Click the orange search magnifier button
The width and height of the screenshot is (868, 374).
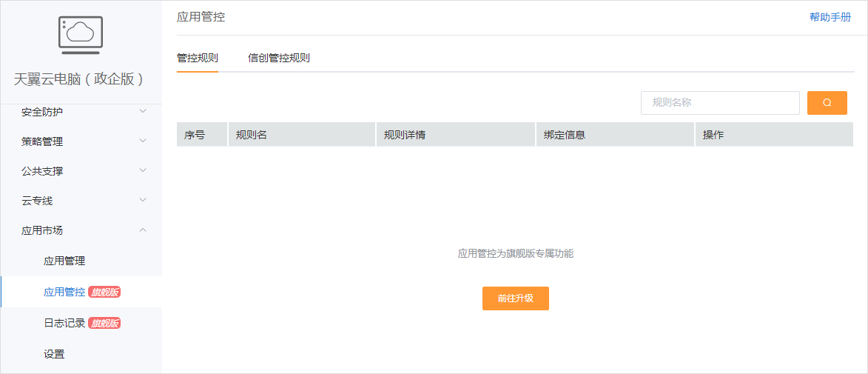[x=827, y=103]
